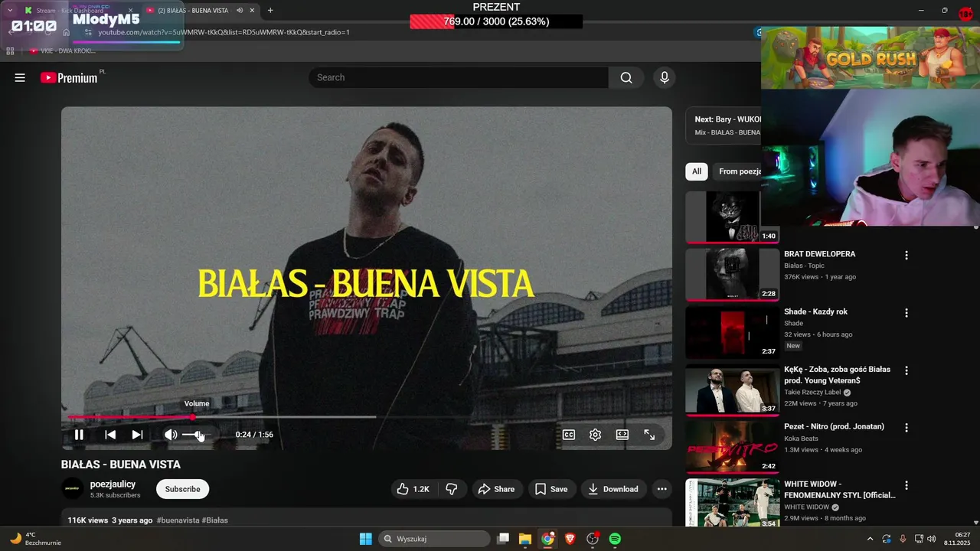The height and width of the screenshot is (551, 980).
Task: Open the poezjaulicy channel name
Action: 113,484
